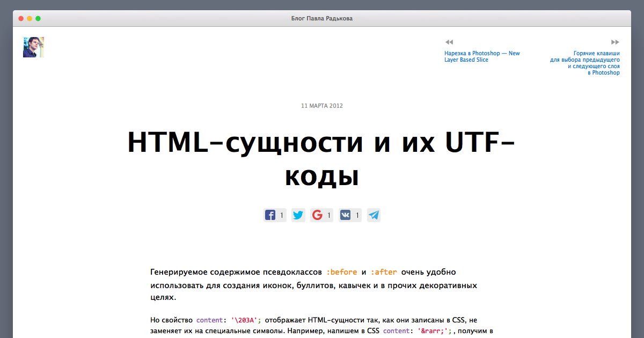The image size is (644, 338).
Task: Click the yellow minimize traffic-light button
Action: click(x=29, y=18)
